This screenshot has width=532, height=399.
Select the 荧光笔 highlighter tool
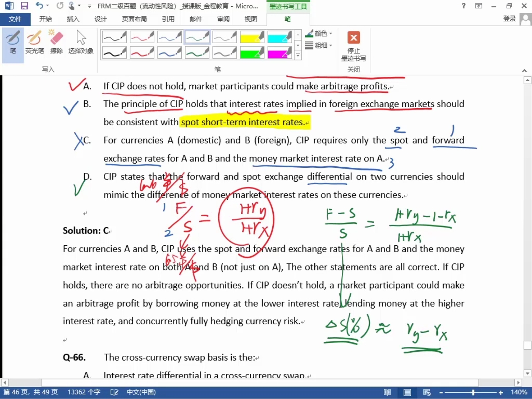click(34, 43)
